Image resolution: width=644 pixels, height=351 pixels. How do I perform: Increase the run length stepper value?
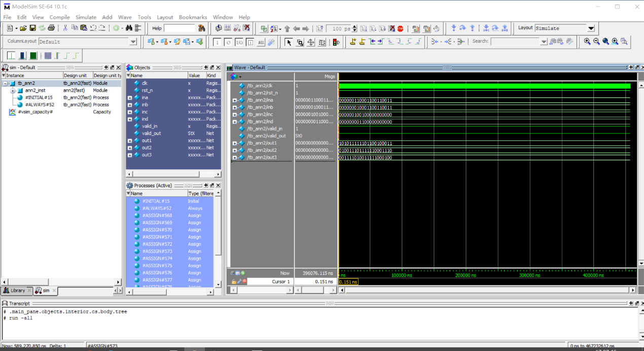coord(354,26)
